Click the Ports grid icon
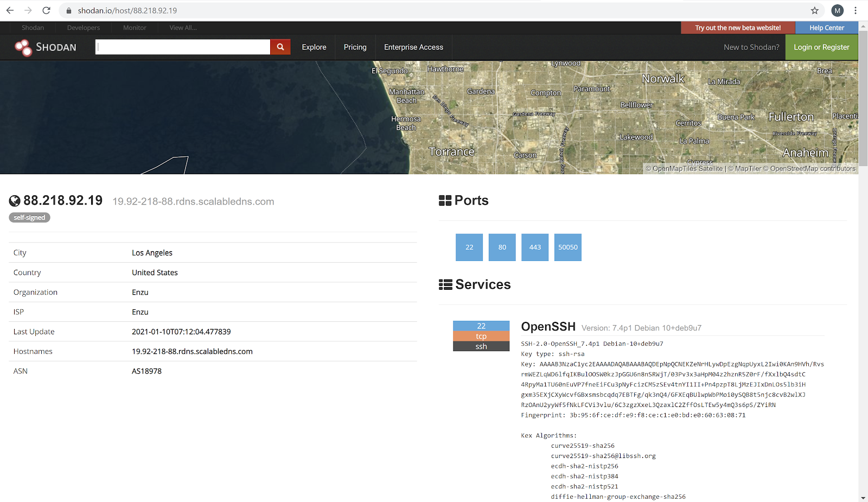 pos(445,201)
